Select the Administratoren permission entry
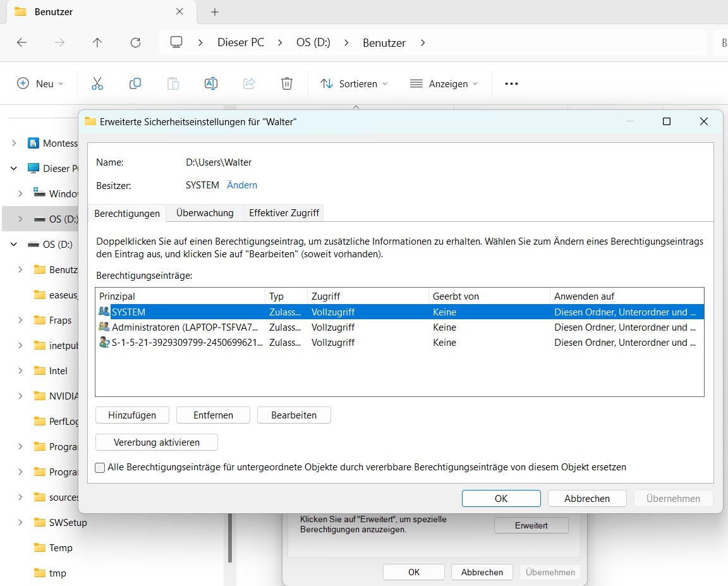This screenshot has width=728, height=586. coord(399,327)
